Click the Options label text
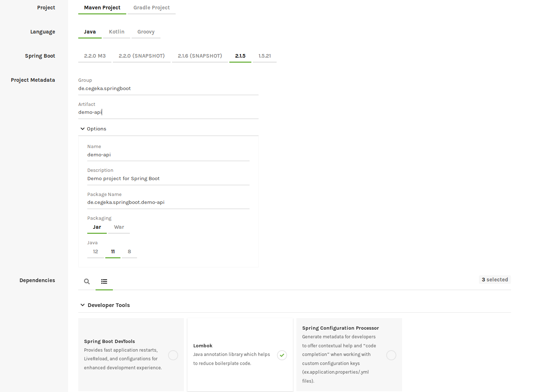The height and width of the screenshot is (392, 533). click(x=97, y=129)
